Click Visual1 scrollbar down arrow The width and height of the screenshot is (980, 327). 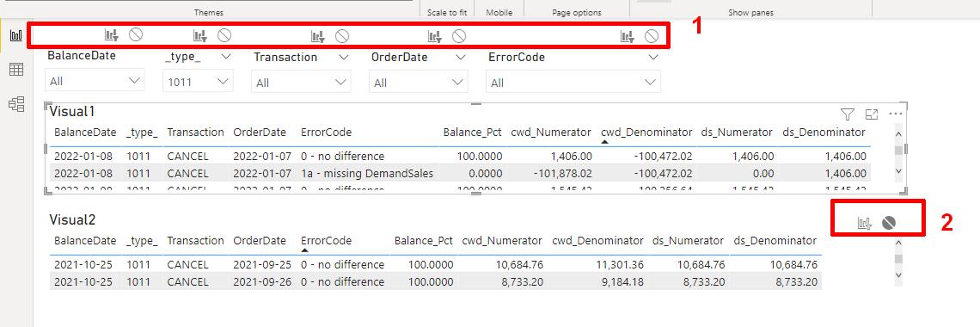coord(898,170)
